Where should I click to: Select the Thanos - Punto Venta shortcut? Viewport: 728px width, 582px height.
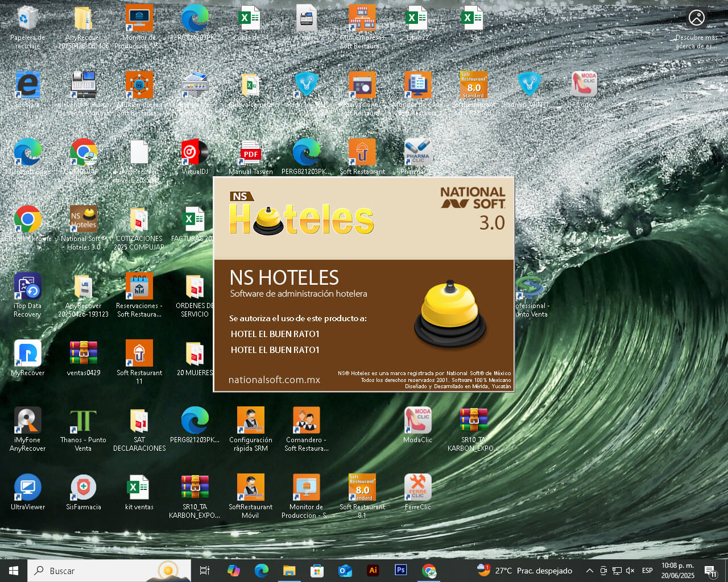[x=83, y=429]
